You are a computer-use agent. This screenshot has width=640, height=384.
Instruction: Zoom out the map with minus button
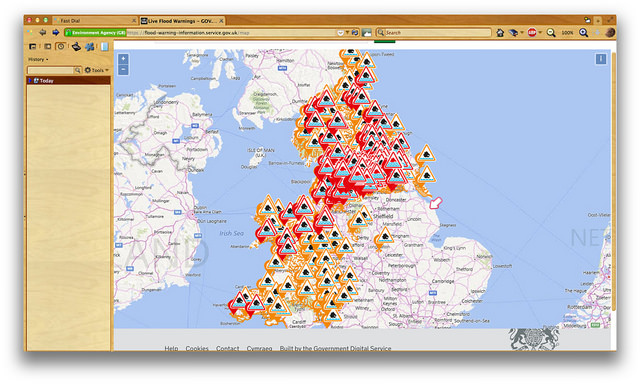point(123,70)
